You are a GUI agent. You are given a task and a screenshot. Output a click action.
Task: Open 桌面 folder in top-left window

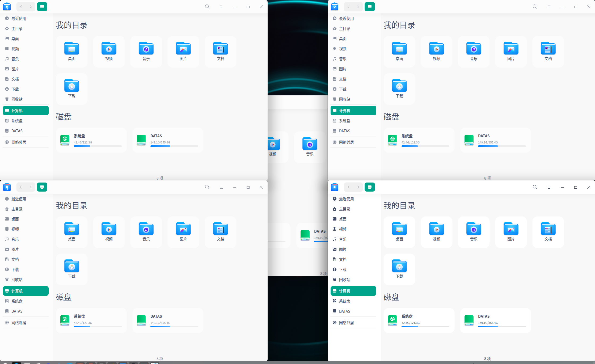72,52
